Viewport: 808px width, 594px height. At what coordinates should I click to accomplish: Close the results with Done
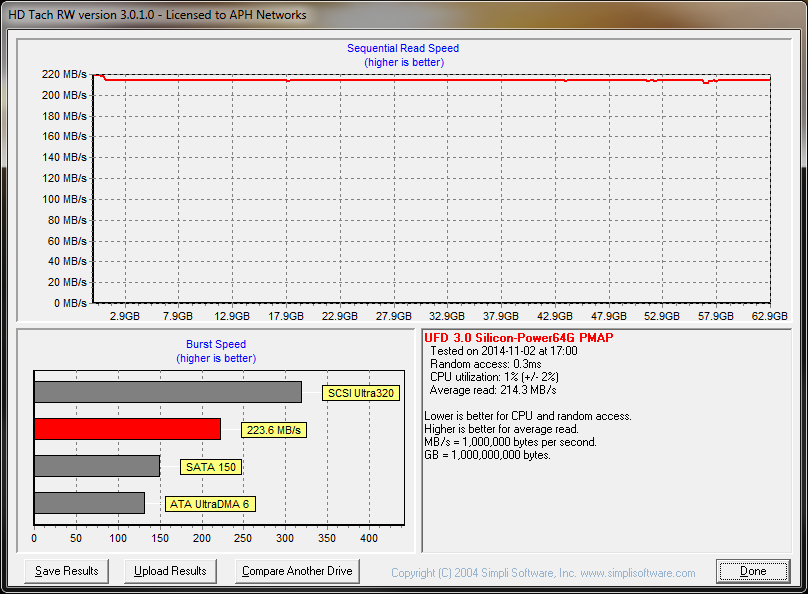753,571
